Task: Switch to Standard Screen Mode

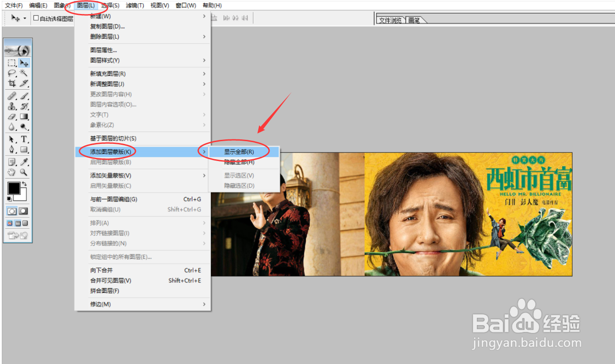Action: point(10,223)
